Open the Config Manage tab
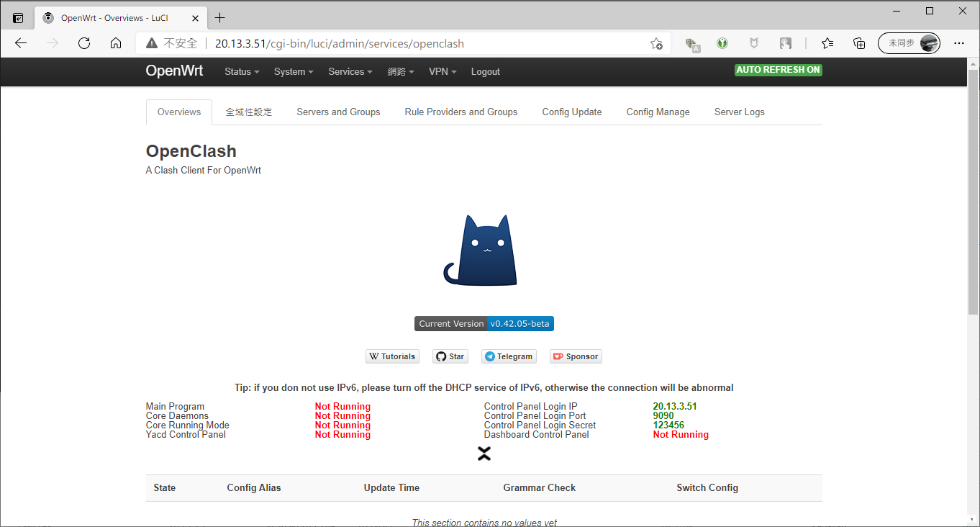The height and width of the screenshot is (527, 980). 658,112
